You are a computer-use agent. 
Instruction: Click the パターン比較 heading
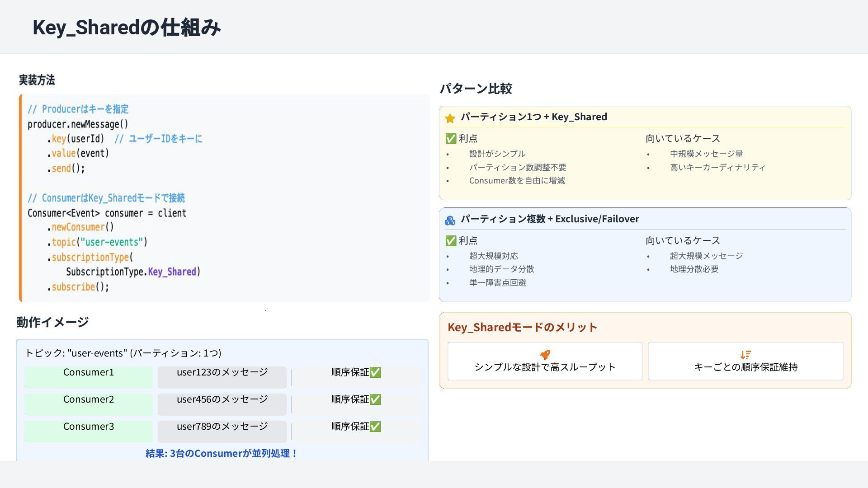pyautogui.click(x=476, y=89)
